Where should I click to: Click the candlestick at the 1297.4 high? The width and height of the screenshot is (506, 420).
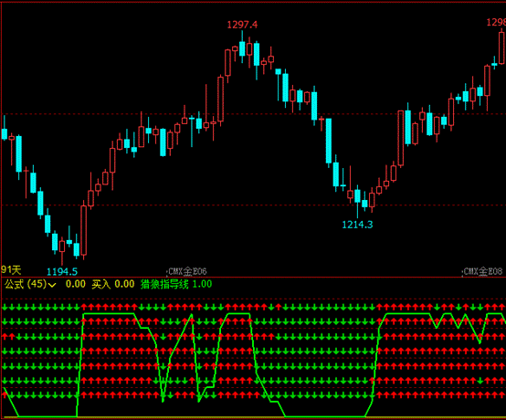tap(242, 48)
